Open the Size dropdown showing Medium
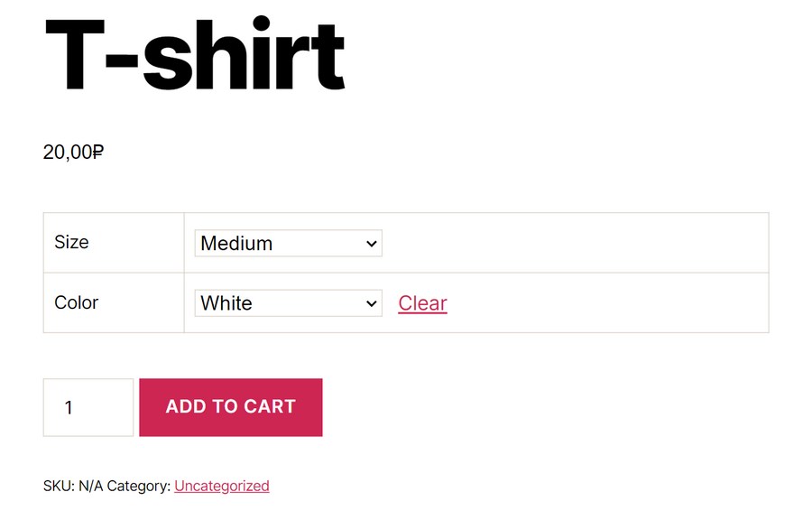 pos(288,243)
